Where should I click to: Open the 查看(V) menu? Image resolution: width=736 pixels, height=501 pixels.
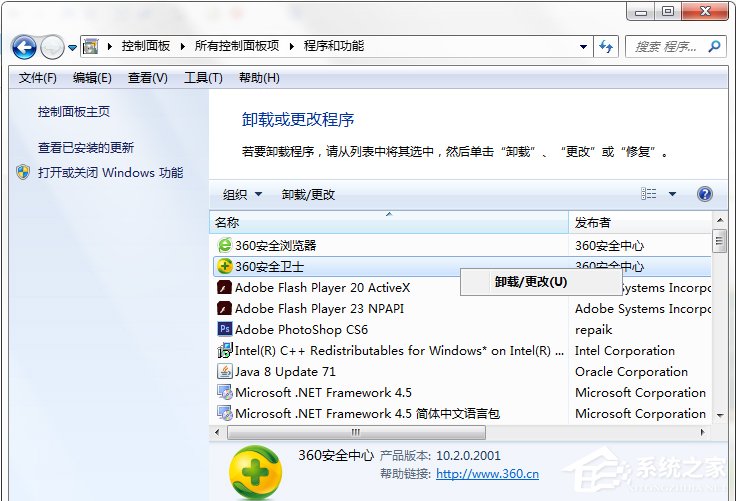click(147, 77)
